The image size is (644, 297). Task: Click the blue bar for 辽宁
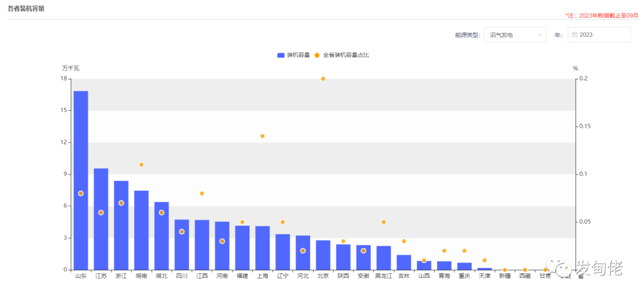coord(283,252)
